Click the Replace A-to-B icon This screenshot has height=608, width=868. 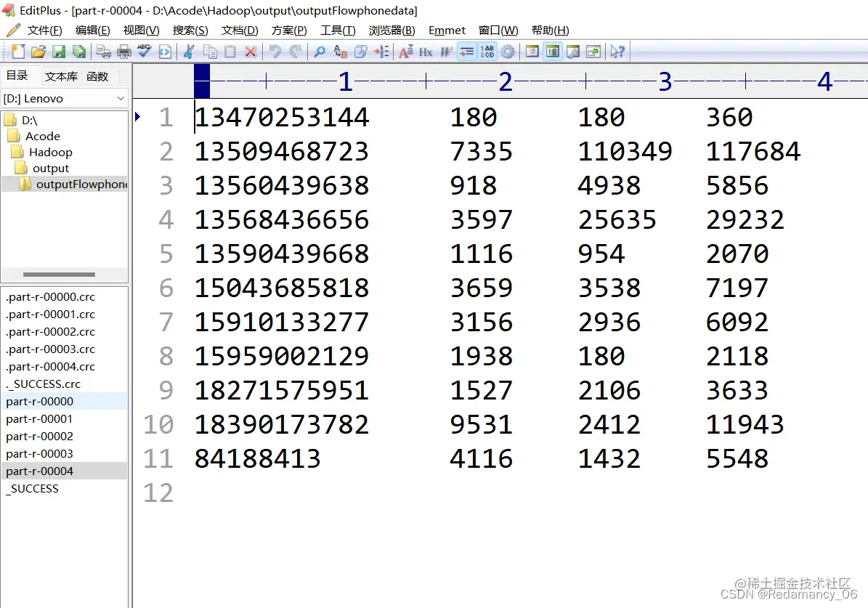[340, 52]
